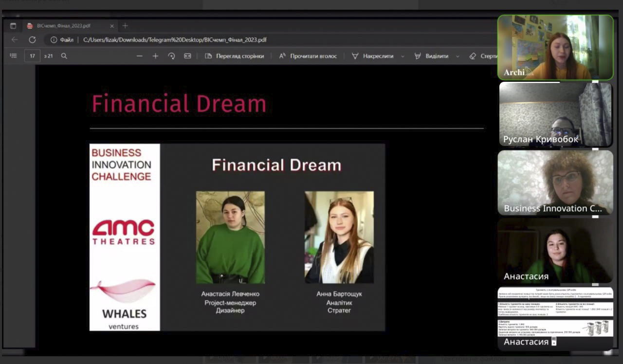Screen dimensions: 623x364
Task: Click the AMC Theatres logo on slide
Action: 124,232
